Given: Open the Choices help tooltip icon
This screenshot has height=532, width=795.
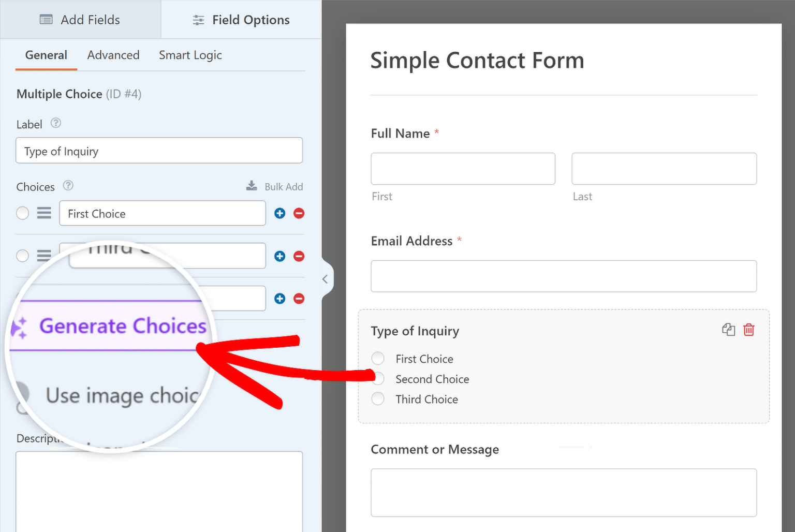Looking at the screenshot, I should tap(68, 186).
